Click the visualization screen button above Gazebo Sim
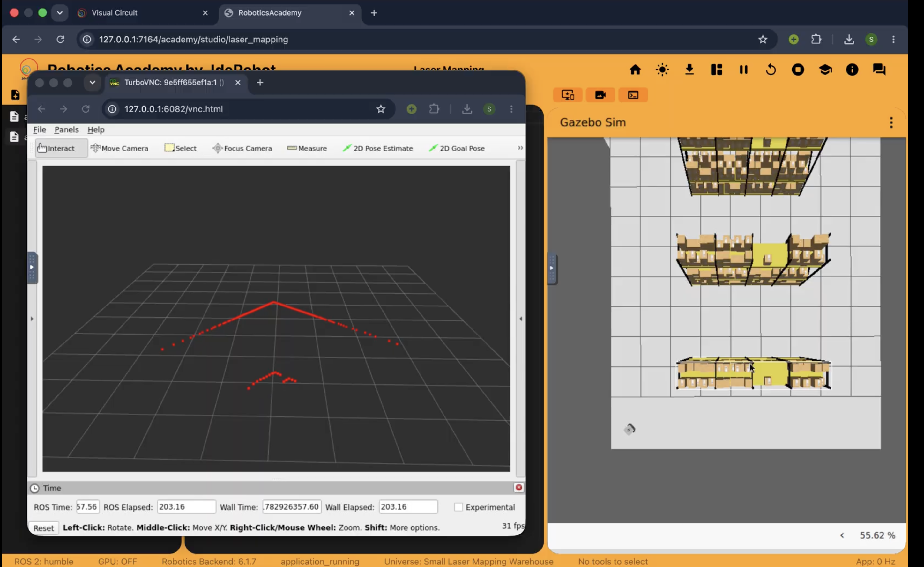The width and height of the screenshot is (924, 567). (568, 95)
